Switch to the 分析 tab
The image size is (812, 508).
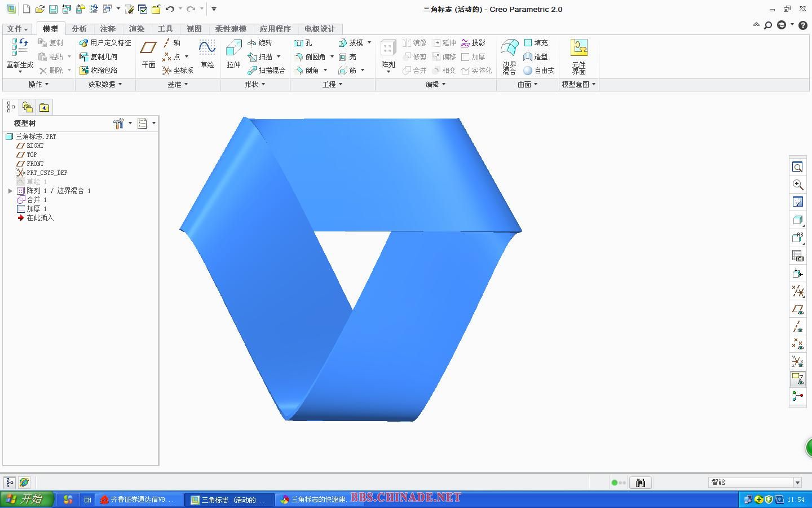pyautogui.click(x=79, y=29)
